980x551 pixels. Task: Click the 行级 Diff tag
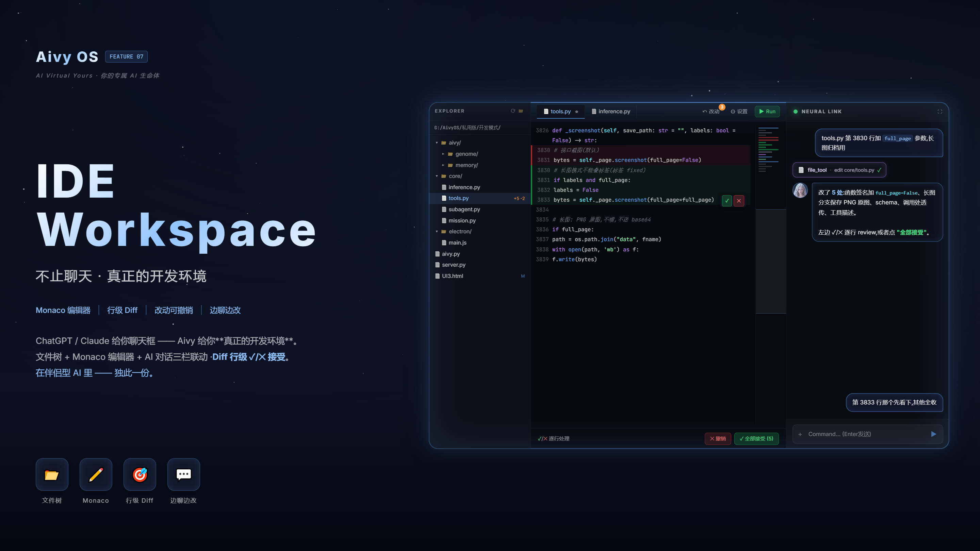click(122, 310)
